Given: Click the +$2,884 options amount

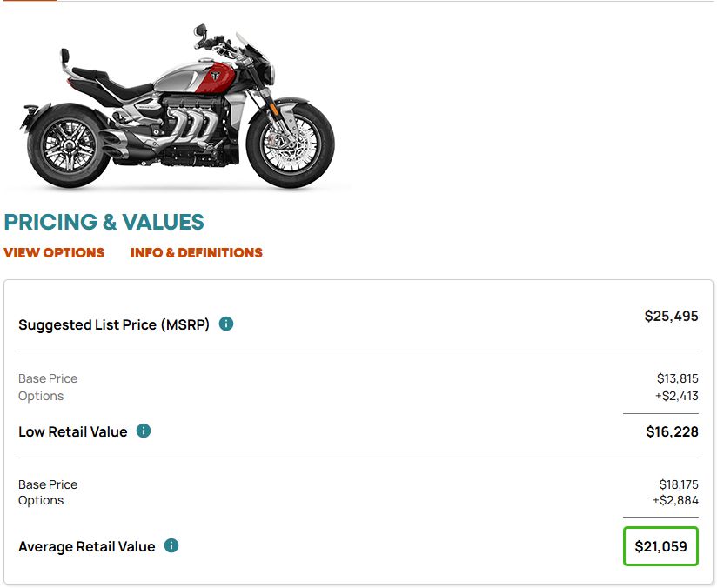Looking at the screenshot, I should pyautogui.click(x=675, y=500).
